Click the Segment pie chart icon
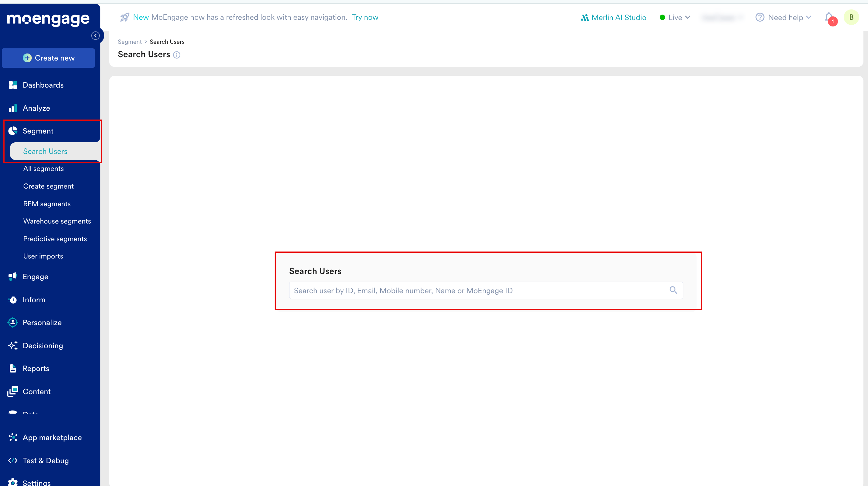Screen dimensions: 868x486 [13, 131]
